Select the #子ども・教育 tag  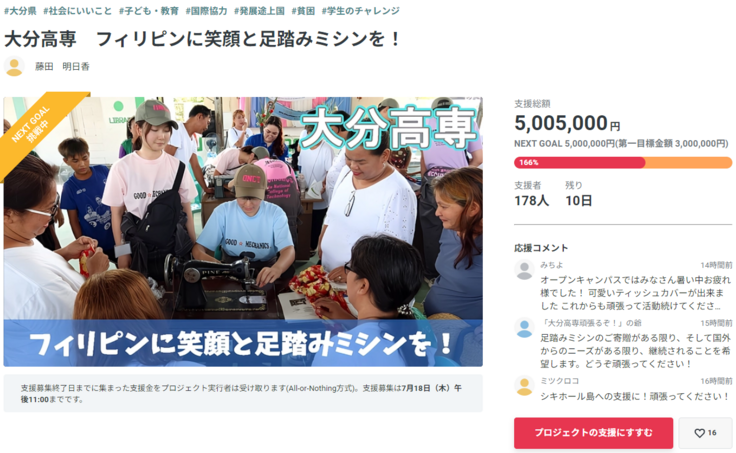point(149,11)
